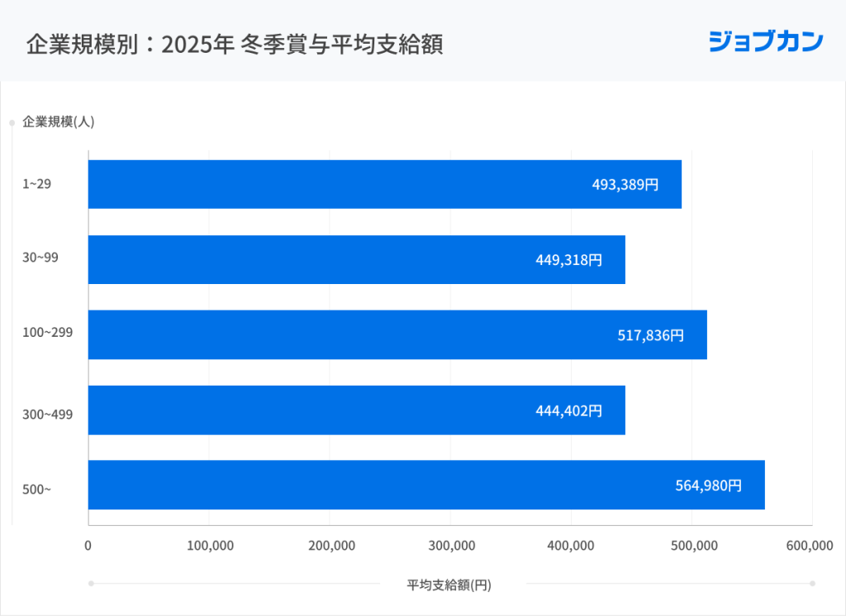Click the 517,836円 bar value
The image size is (846, 616).
651,335
